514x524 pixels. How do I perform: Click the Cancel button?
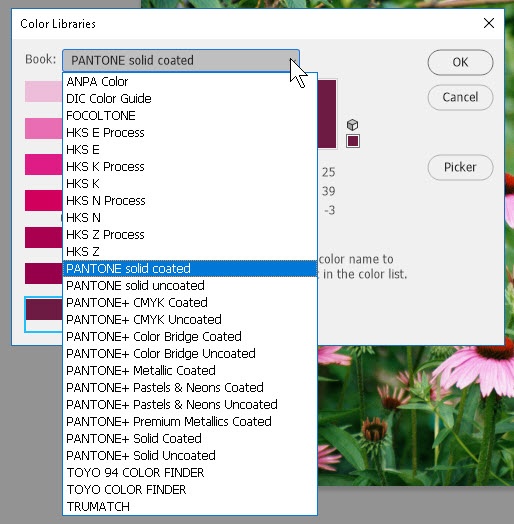[x=460, y=97]
